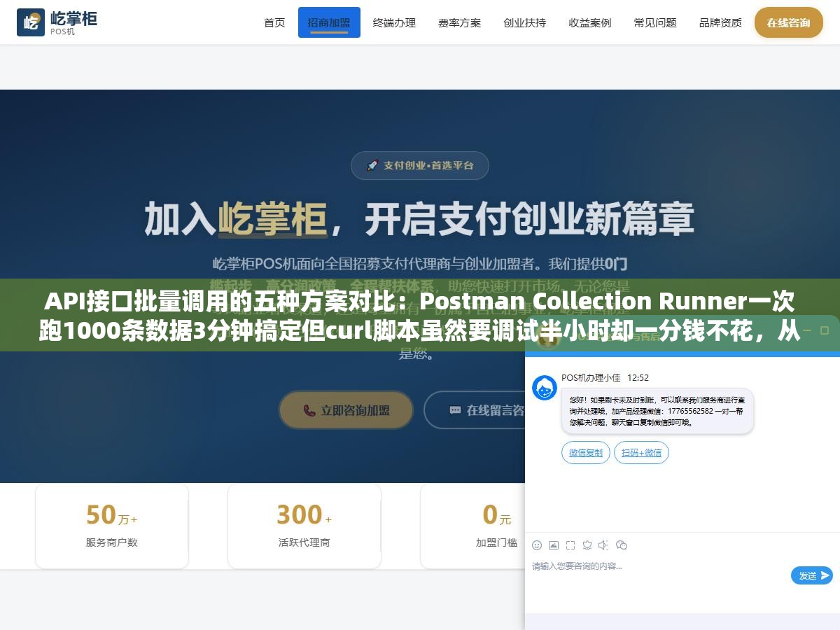Click the 屹掌柜 POS机 logo
Screen dimensions: 840x630
click(57, 22)
